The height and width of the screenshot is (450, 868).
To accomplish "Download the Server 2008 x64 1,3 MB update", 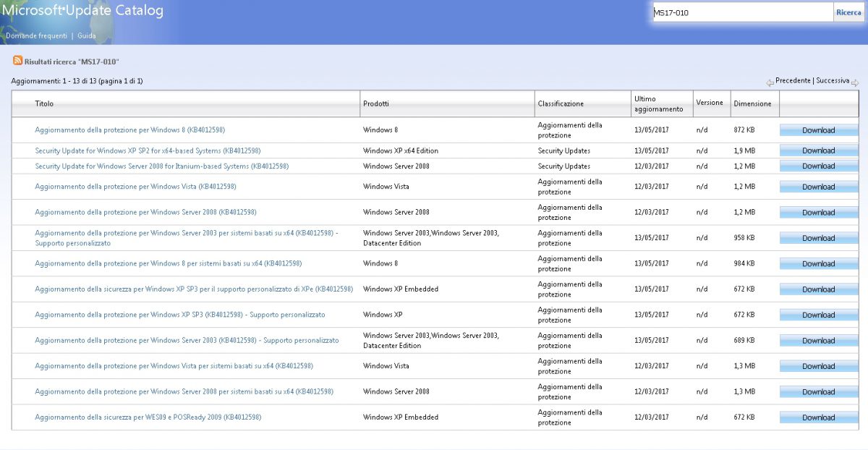I will pos(819,391).
